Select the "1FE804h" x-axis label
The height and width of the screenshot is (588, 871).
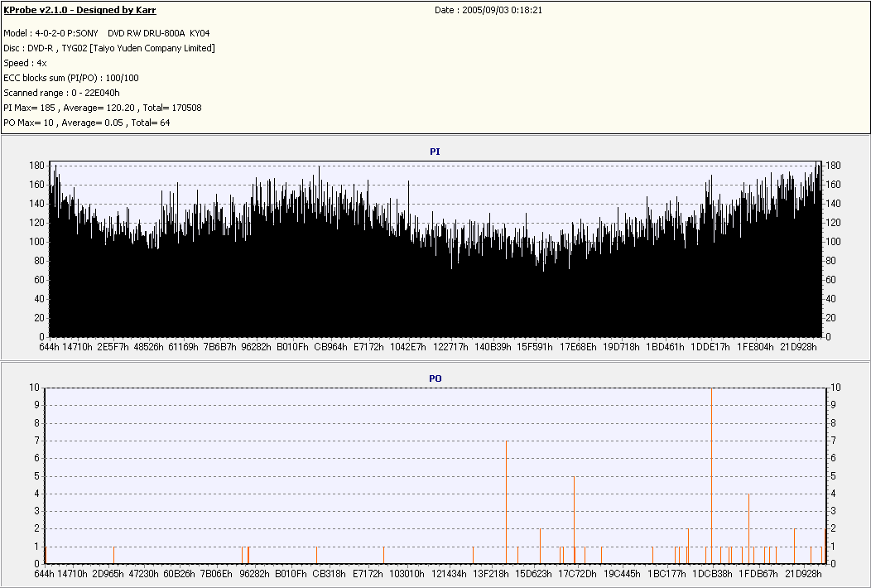coord(755,347)
